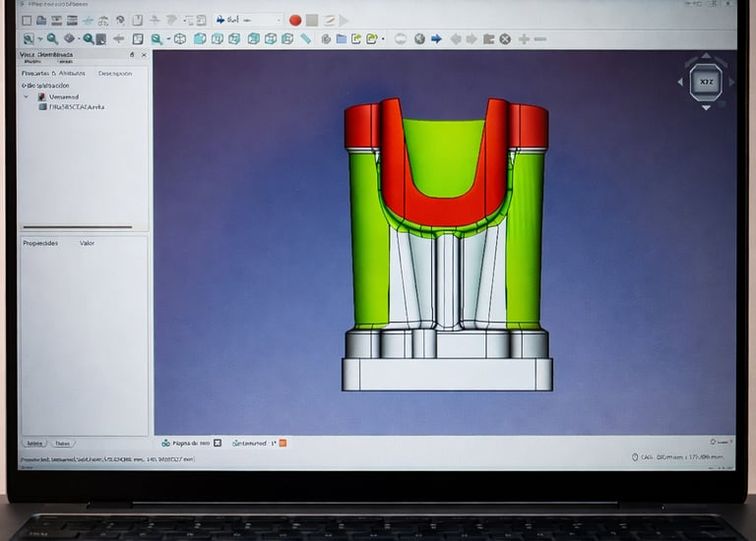This screenshot has height=541, width=756.
Task: Select the measure distance ruler tool
Action: pos(306,39)
